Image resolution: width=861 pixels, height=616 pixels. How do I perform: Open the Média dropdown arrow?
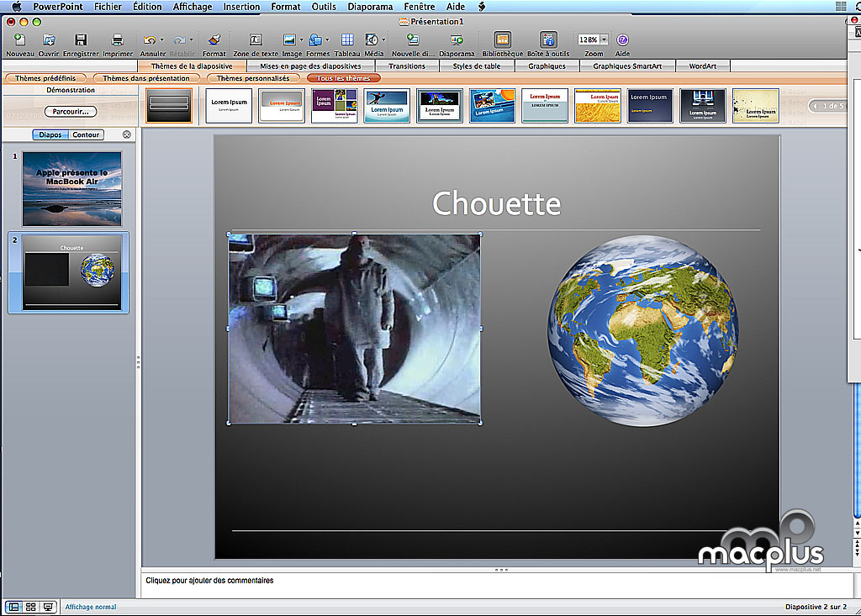click(383, 39)
